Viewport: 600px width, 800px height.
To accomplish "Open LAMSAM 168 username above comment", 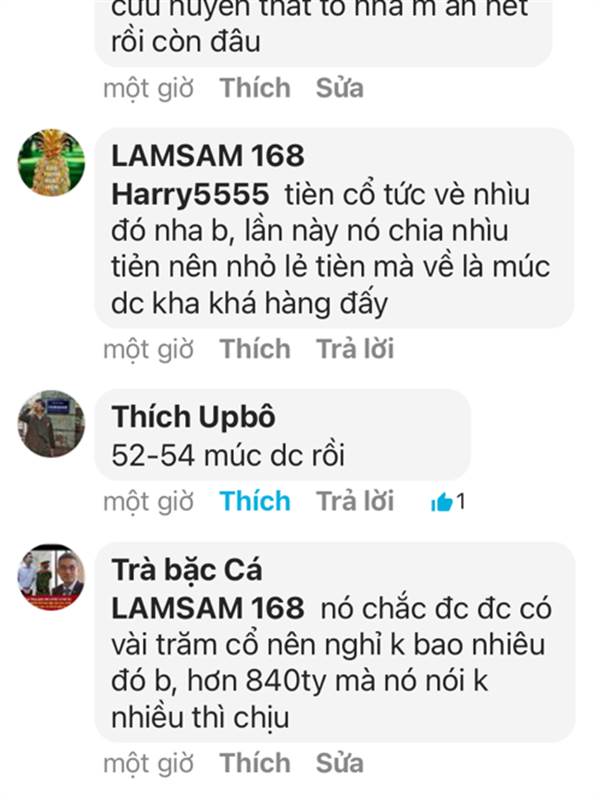I will tap(208, 156).
